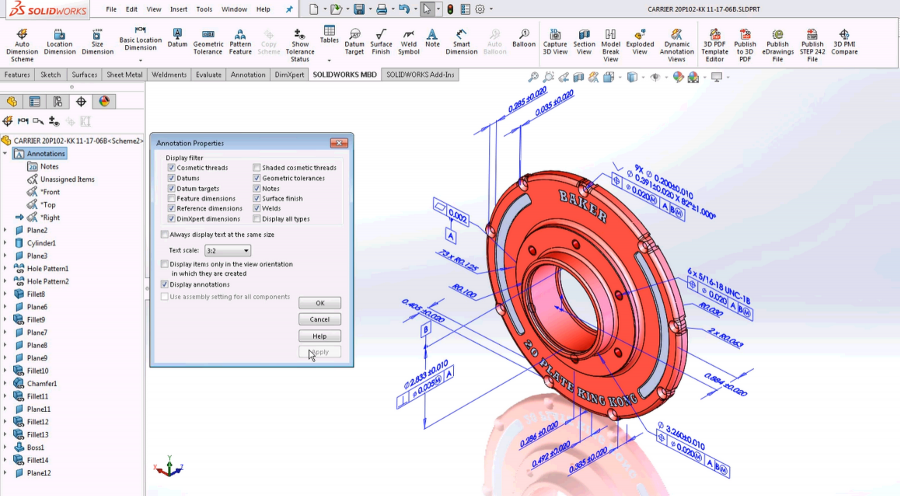Toggle Datum targets checkbox
This screenshot has height=496, width=900.
[172, 188]
